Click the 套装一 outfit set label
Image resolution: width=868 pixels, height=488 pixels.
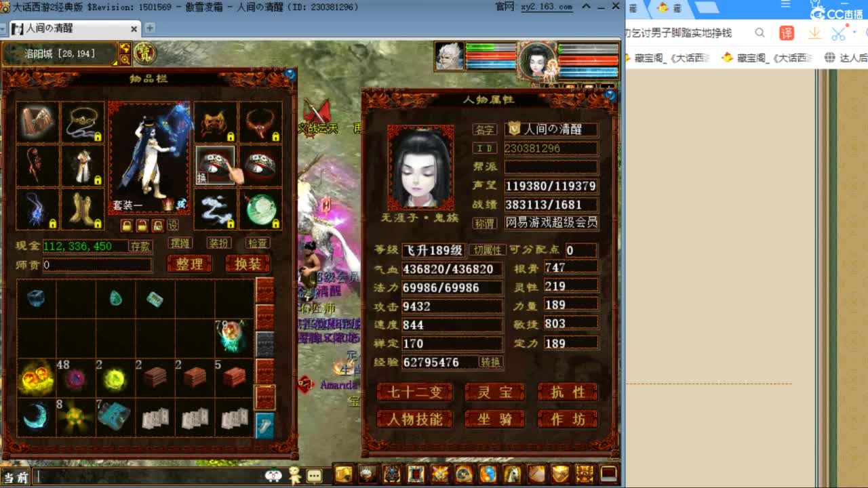(x=128, y=205)
